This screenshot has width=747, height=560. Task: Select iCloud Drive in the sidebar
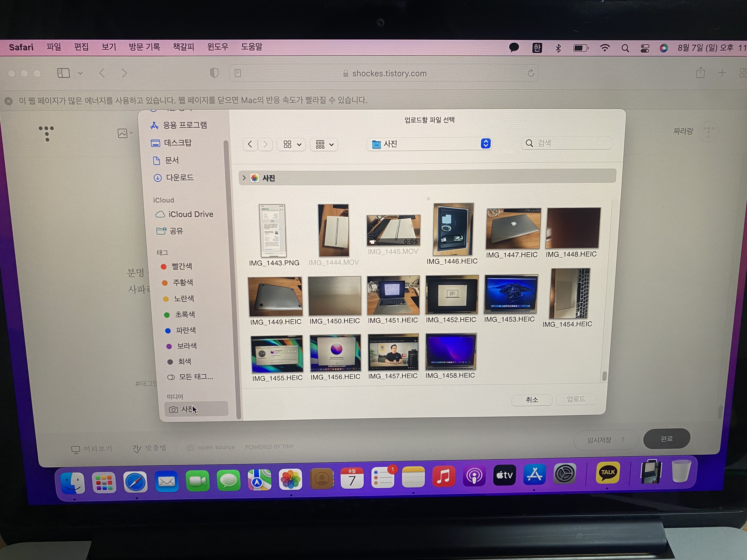[x=184, y=214]
